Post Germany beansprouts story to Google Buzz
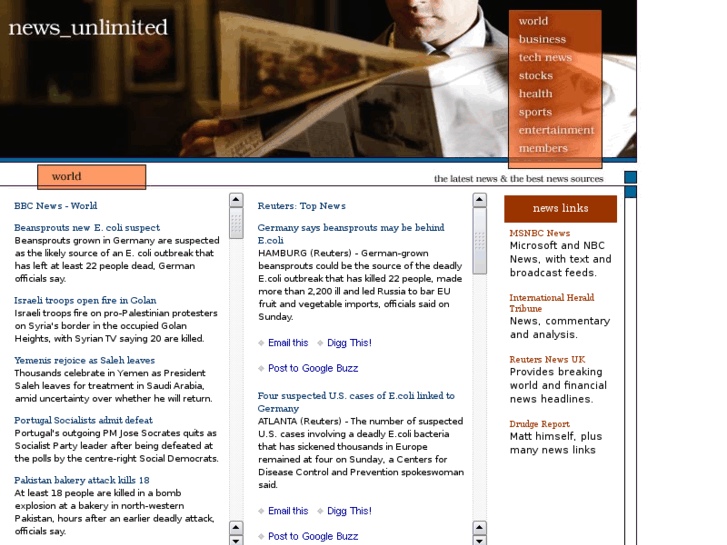This screenshot has width=727, height=545. [313, 368]
